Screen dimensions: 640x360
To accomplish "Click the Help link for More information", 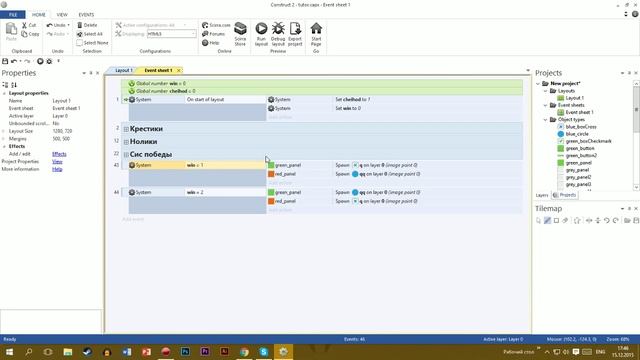I will [57, 169].
